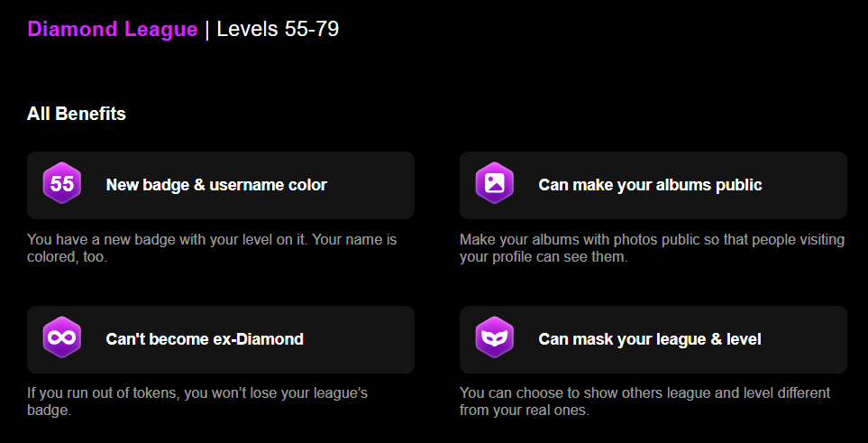Screen dimensions: 868x443
Task: Click the single word 'badge.' description line
Action: (x=50, y=411)
